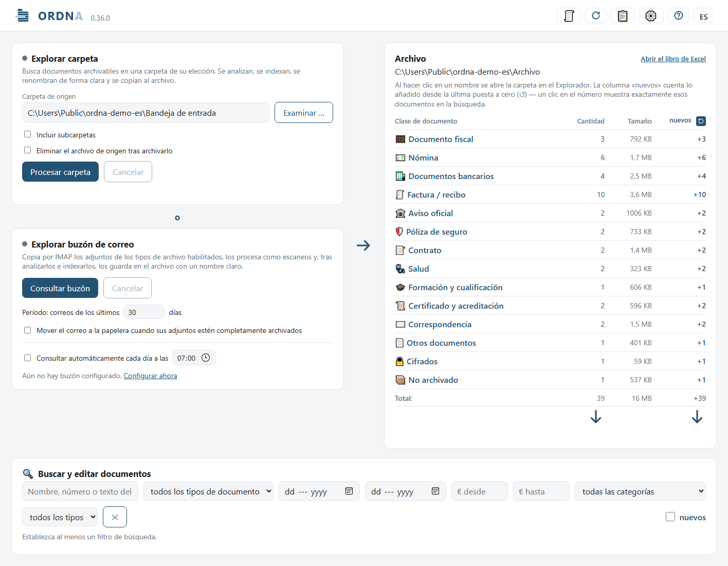Click the Explorar buzón de correo heading
Screen dimensions: 728x566
(82, 244)
